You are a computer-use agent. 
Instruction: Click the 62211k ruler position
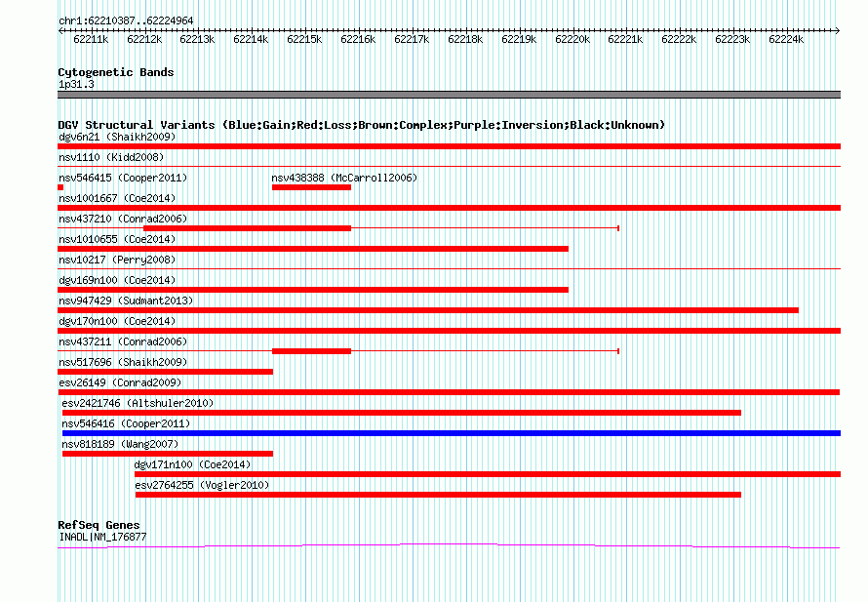(x=91, y=39)
